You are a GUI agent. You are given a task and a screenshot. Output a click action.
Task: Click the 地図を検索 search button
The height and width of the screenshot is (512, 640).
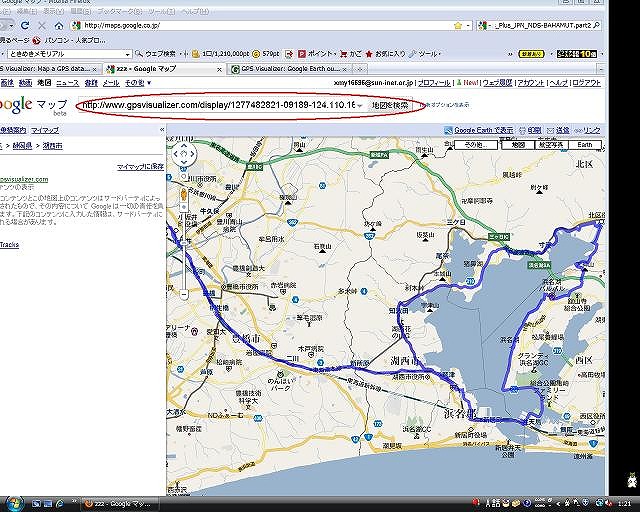click(389, 105)
